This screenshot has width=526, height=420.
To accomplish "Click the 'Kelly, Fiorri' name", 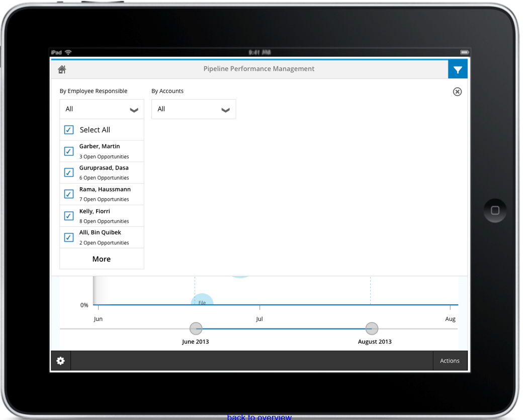I will [95, 211].
